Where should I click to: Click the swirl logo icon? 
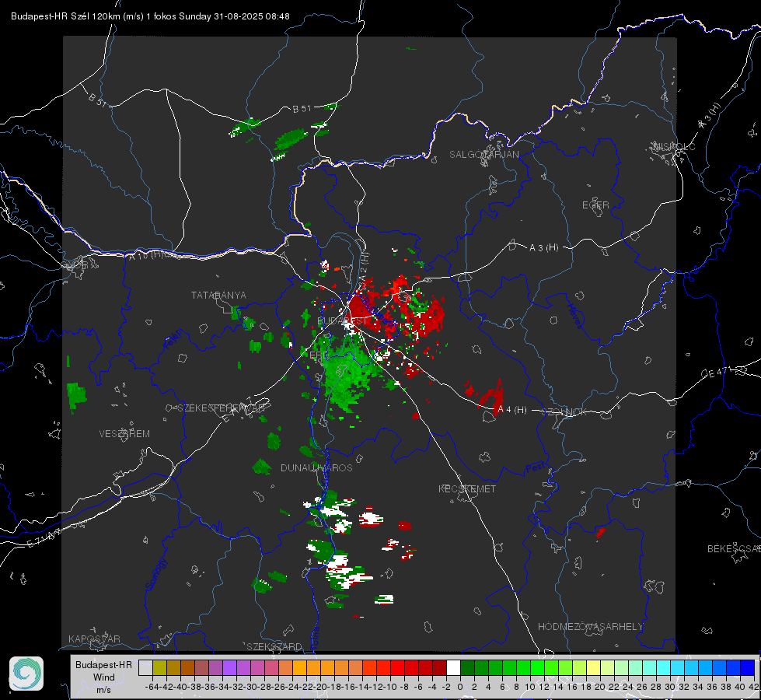tap(26, 674)
